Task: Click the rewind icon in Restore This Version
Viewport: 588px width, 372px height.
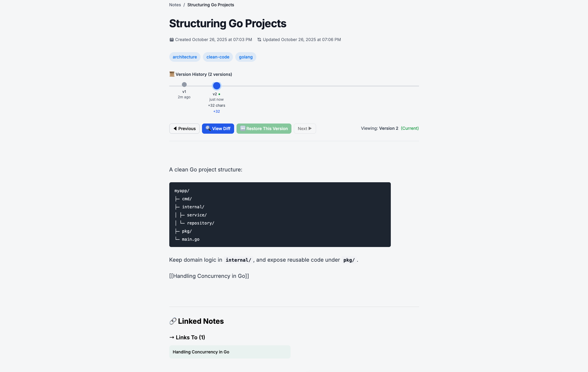Action: point(243,128)
